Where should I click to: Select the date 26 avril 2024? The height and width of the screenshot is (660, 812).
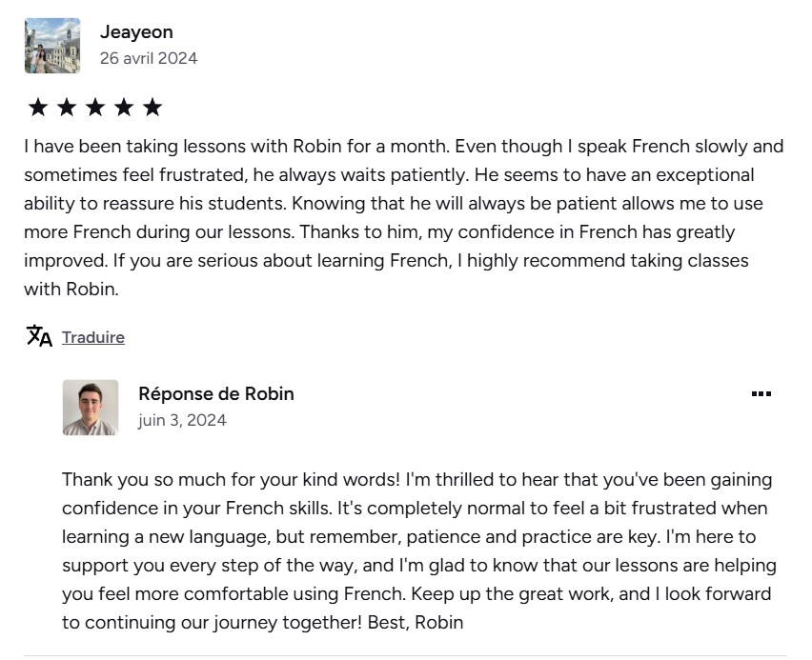coord(149,58)
